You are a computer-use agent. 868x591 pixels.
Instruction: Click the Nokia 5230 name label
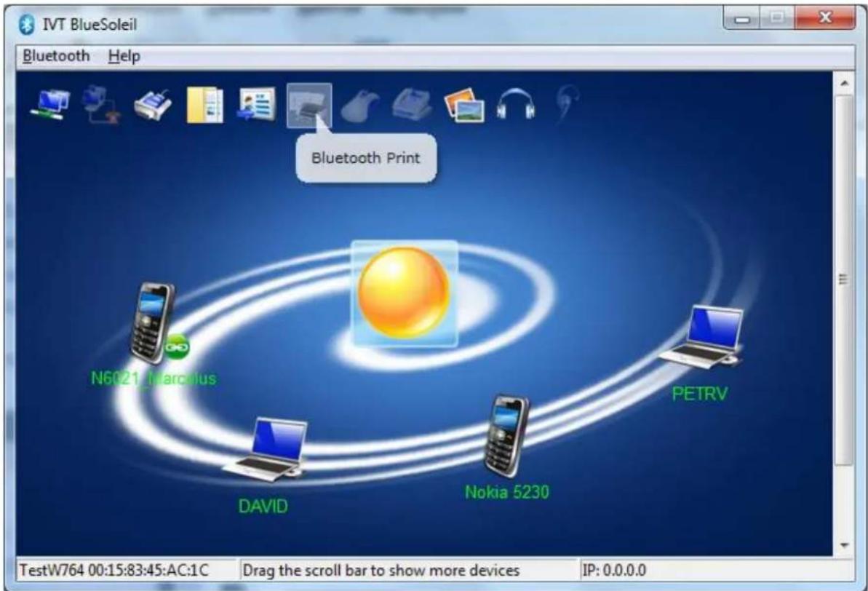pyautogui.click(x=507, y=492)
